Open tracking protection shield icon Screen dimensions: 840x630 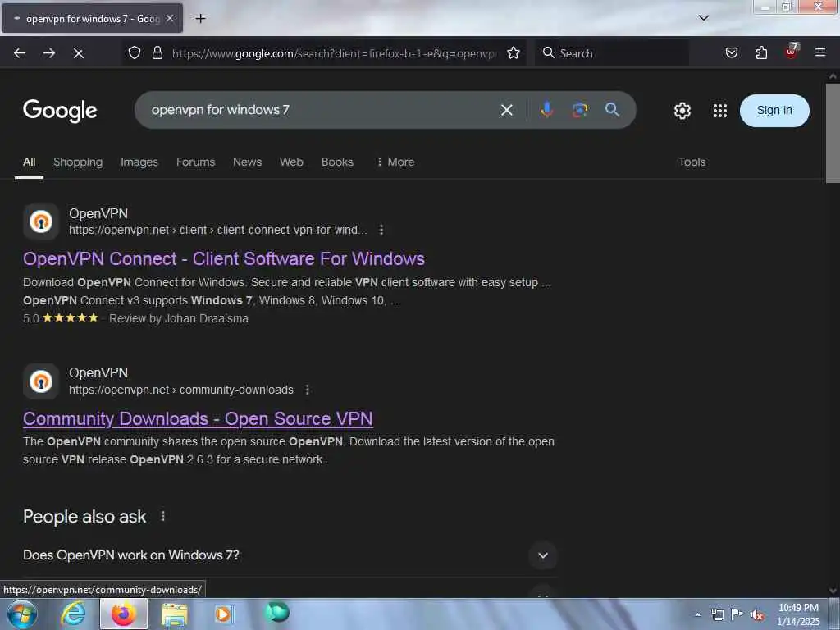tap(135, 52)
